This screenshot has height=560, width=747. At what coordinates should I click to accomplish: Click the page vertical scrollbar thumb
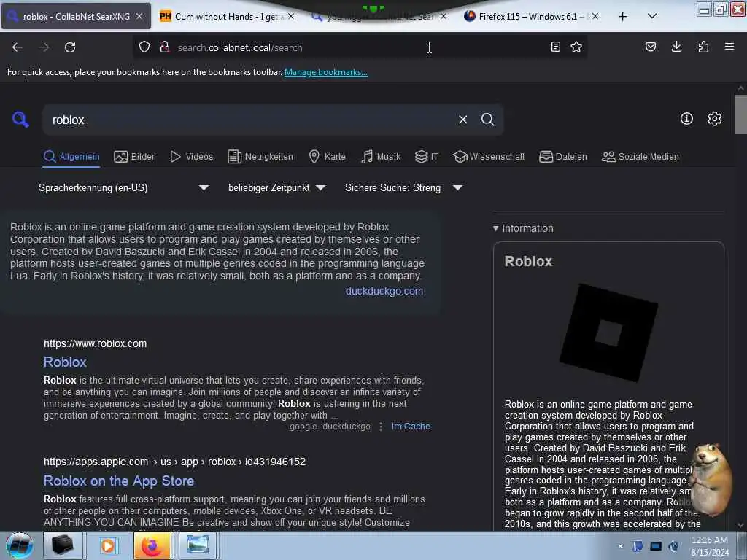pos(740,114)
